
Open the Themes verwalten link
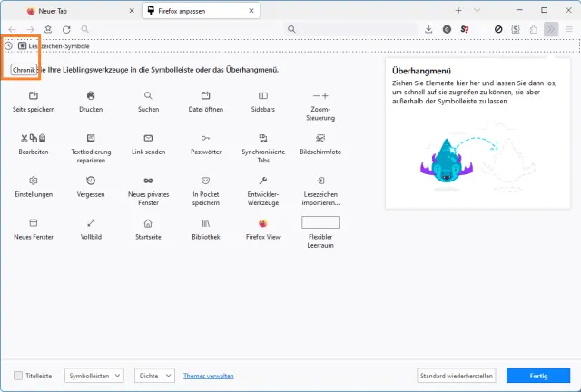click(209, 376)
